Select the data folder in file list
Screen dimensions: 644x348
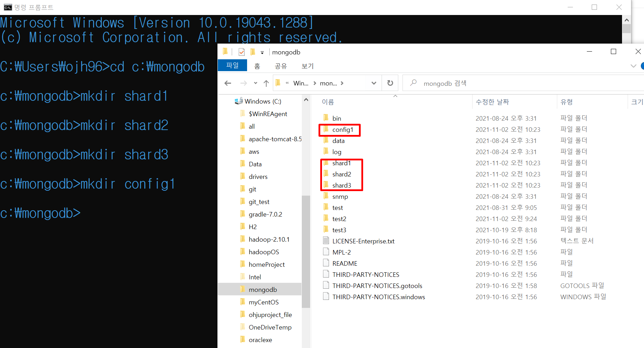(x=338, y=141)
